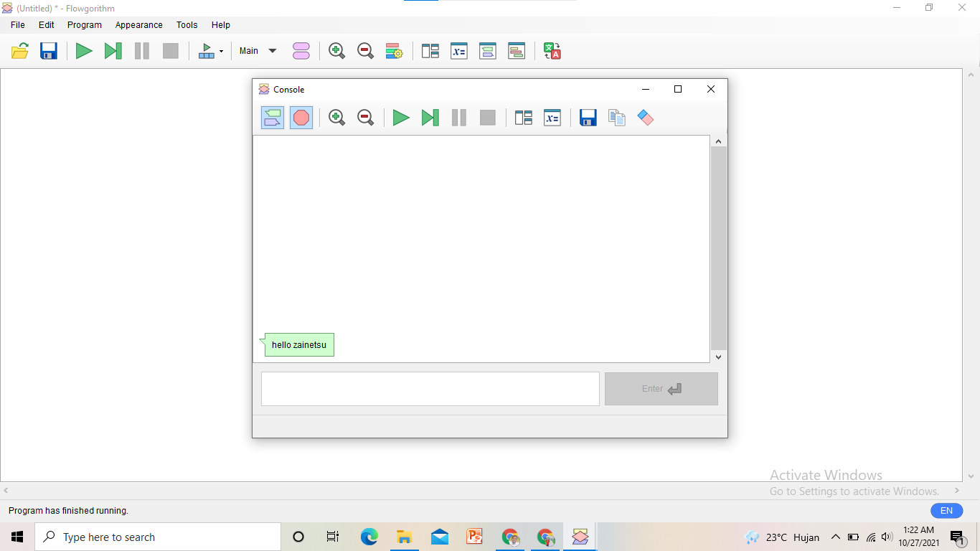The height and width of the screenshot is (551, 980).
Task: Open the Tools menu
Action: click(x=187, y=24)
